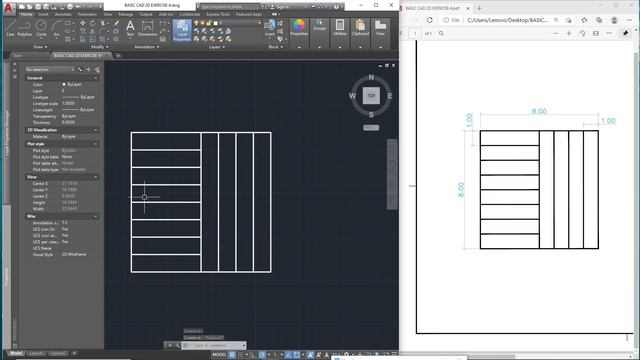Expand the Draw panel dropdown
640x360 pixels.
(40, 47)
